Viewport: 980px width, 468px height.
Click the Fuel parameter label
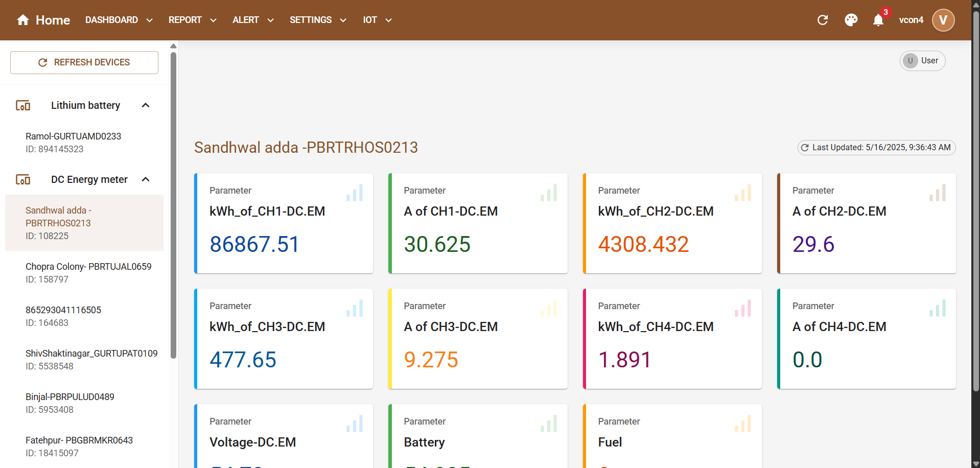(610, 442)
